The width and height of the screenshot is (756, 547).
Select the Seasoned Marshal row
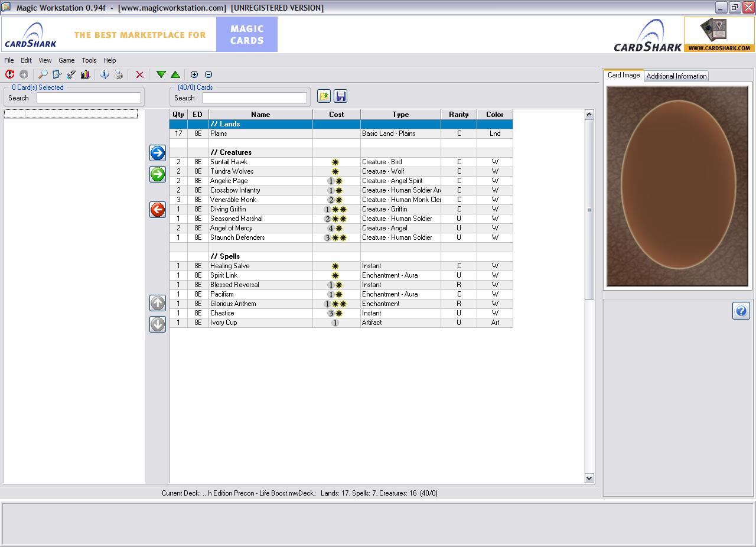[341, 219]
